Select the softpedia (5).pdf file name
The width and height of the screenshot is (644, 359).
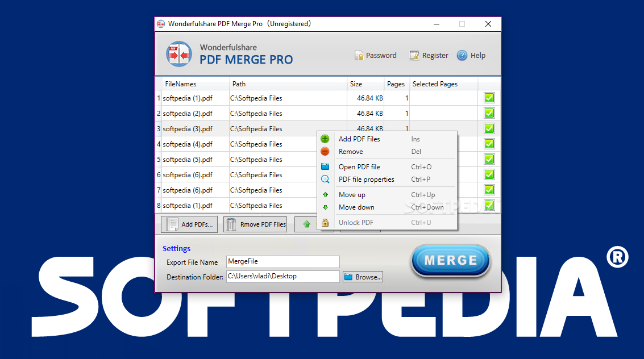[x=188, y=159]
